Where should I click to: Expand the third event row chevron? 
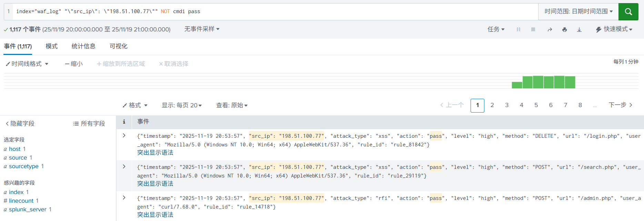(x=124, y=198)
